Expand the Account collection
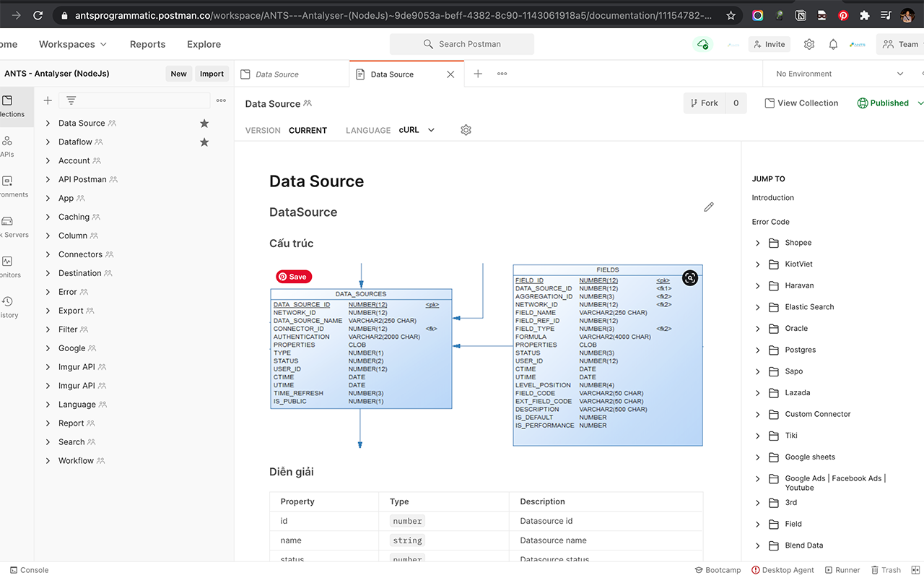The width and height of the screenshot is (924, 578). coord(48,161)
